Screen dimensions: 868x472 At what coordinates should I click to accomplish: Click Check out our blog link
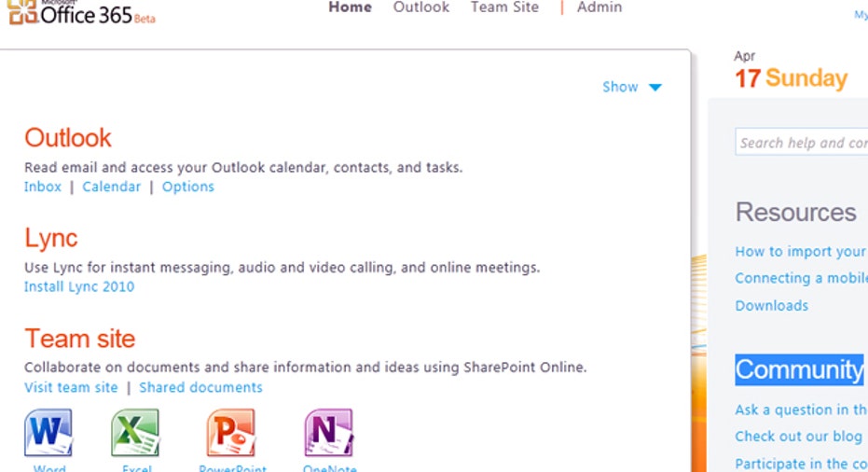798,437
